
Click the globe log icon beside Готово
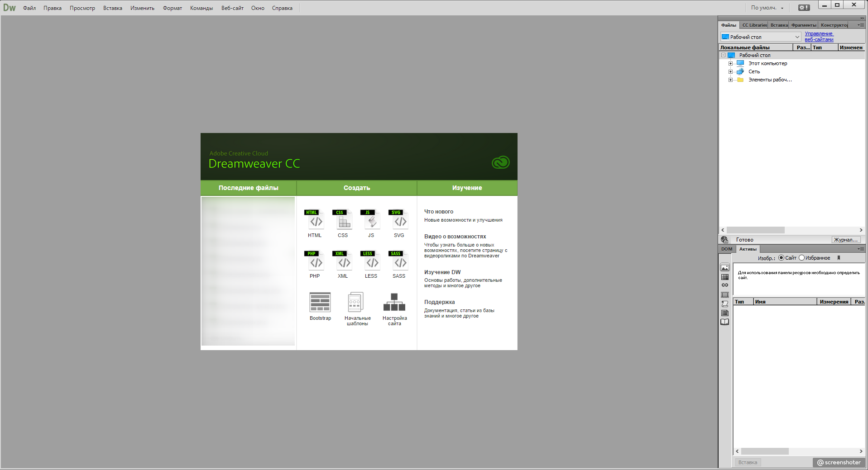click(724, 240)
